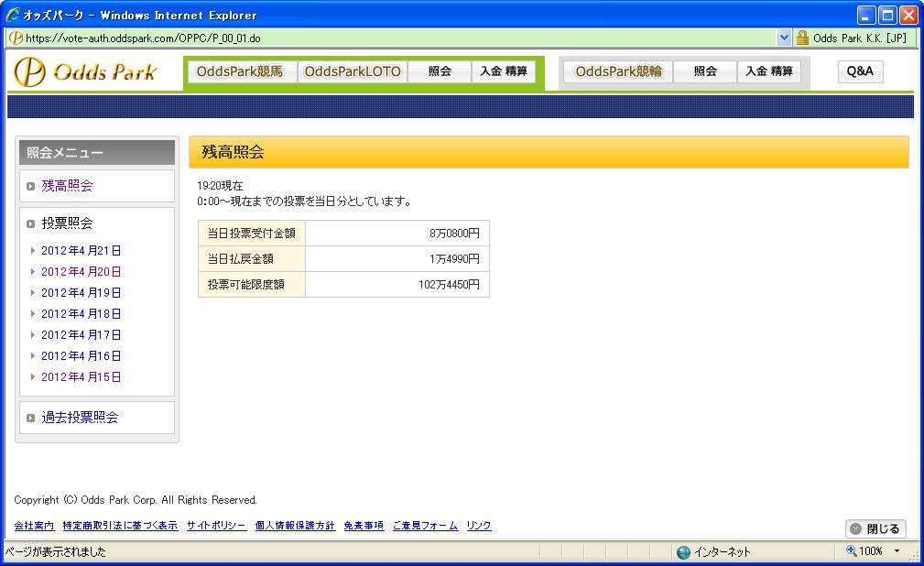924x566 pixels.
Task: Click the Internet Explorer icon in title bar
Action: point(13,14)
